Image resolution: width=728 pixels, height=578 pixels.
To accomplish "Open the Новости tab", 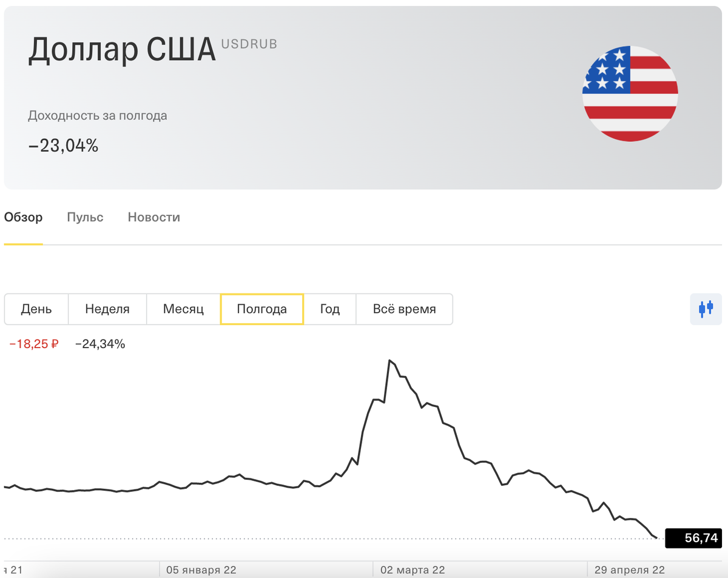I will click(153, 217).
